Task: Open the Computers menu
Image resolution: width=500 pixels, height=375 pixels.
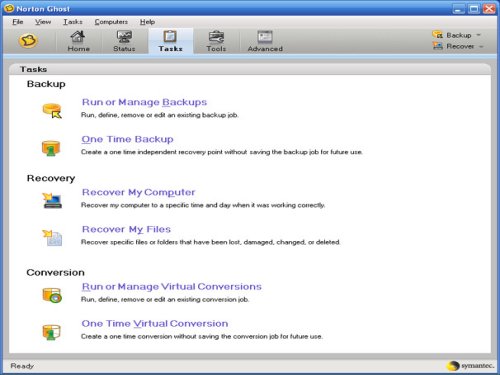Action: [111, 22]
